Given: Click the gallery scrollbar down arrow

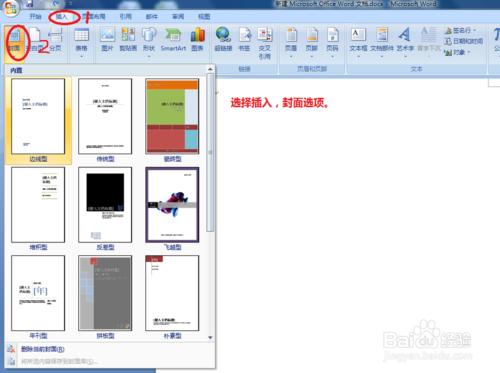Looking at the screenshot, I should (x=210, y=337).
